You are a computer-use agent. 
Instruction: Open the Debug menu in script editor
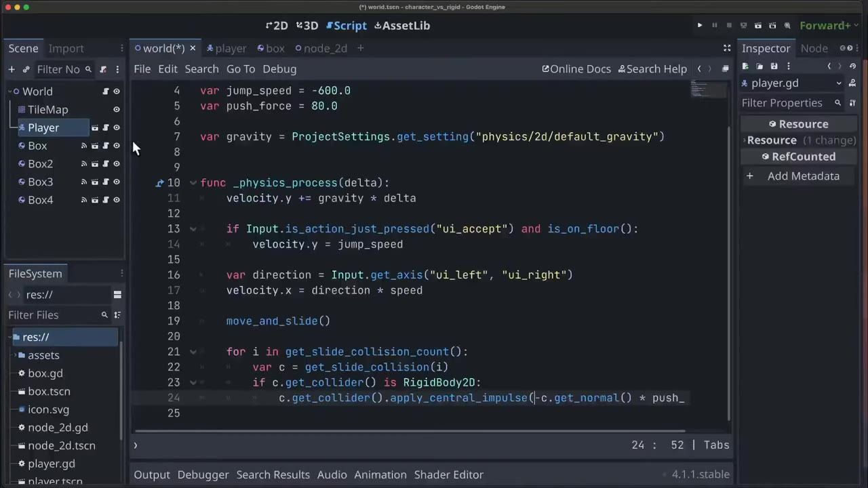click(x=279, y=69)
